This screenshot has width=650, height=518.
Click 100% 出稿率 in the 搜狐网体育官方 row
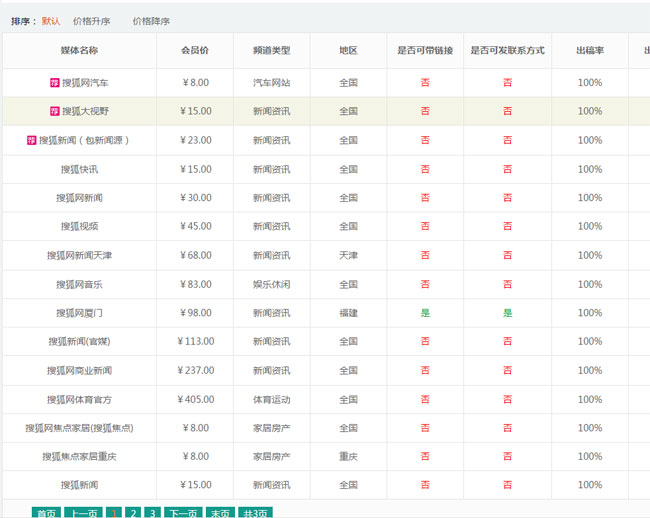[590, 399]
